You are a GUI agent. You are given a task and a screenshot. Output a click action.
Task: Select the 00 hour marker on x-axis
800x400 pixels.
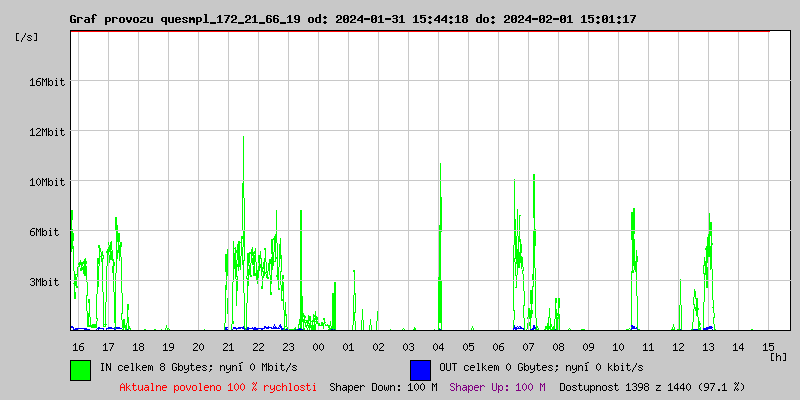pos(318,346)
